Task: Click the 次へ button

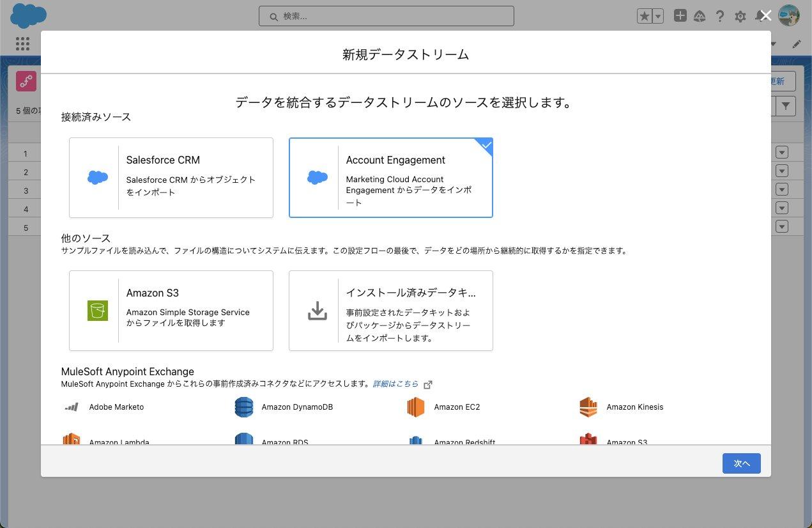Action: [742, 463]
